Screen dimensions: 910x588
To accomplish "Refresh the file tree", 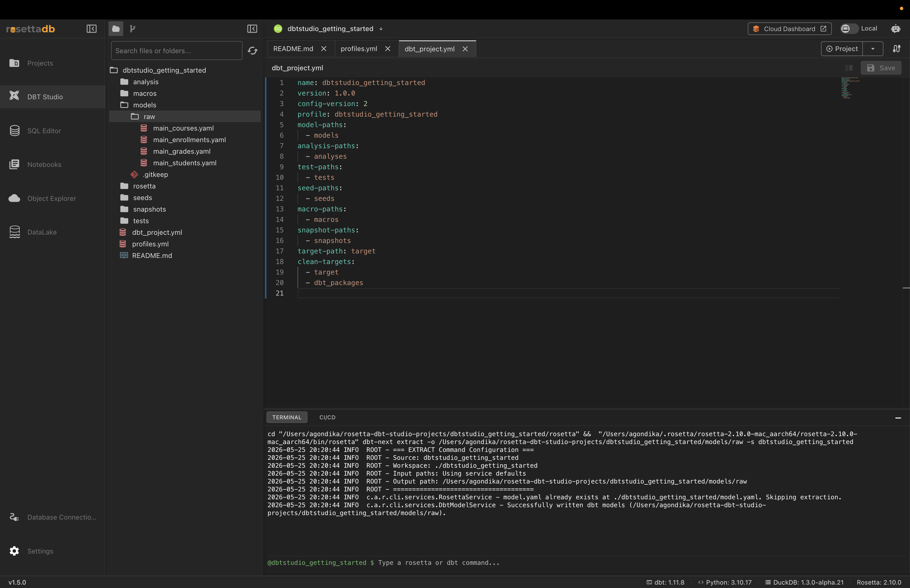I will [x=253, y=51].
